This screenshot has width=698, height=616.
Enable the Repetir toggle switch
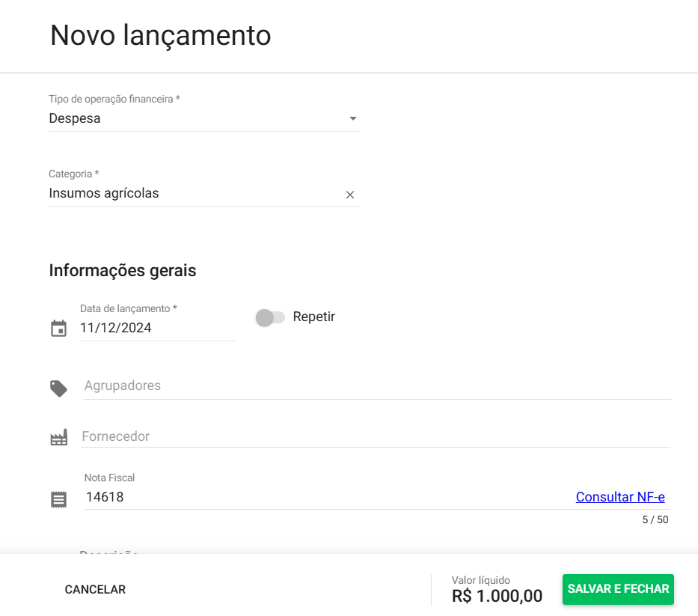(x=270, y=317)
